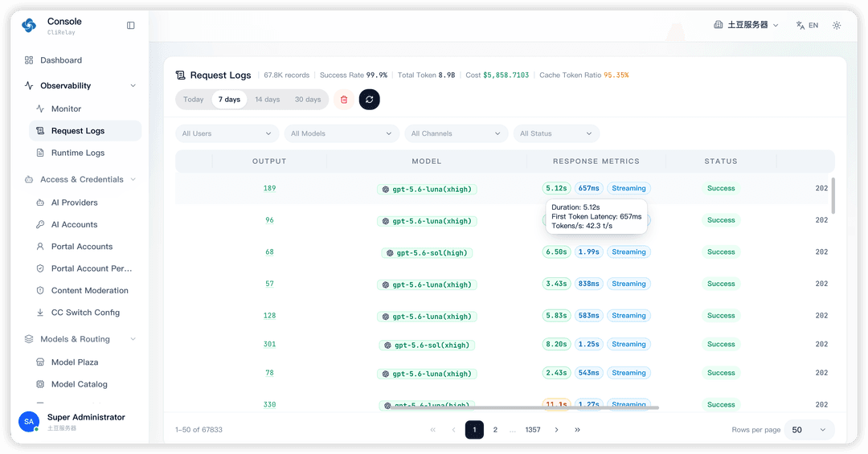Open server selector 土豆服务器 dropdown
Viewport: 868px width, 454px height.
pyautogui.click(x=746, y=26)
